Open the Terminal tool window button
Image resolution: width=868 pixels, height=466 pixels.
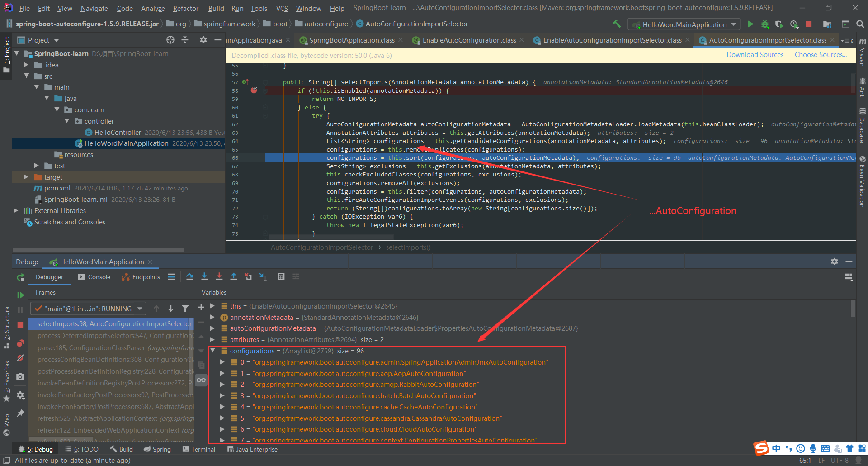pyautogui.click(x=199, y=449)
